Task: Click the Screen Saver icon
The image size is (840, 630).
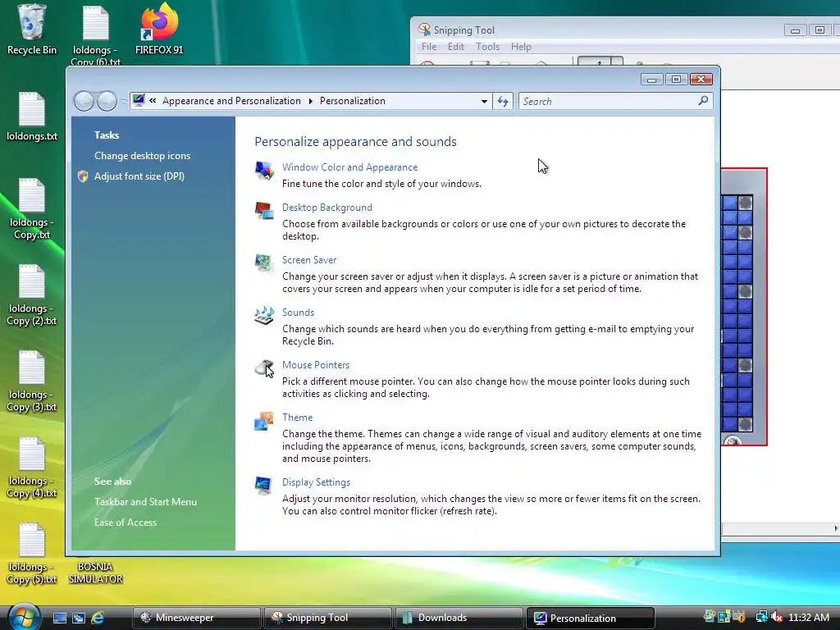Action: coord(264,263)
